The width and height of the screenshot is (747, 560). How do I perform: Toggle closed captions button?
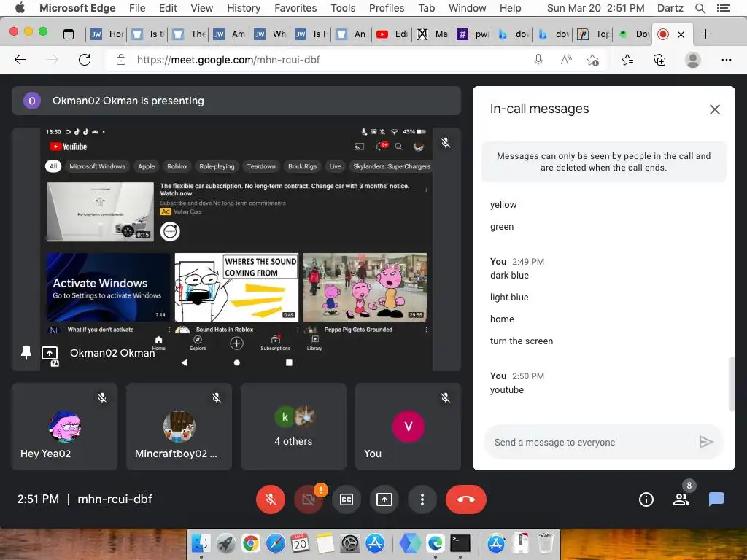point(347,499)
